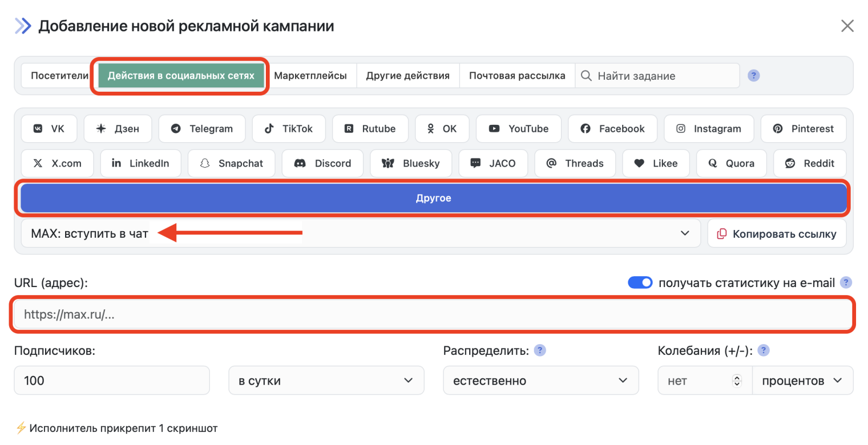The height and width of the screenshot is (445, 868).
Task: Open the help tooltip beside Распределить
Action: (540, 351)
